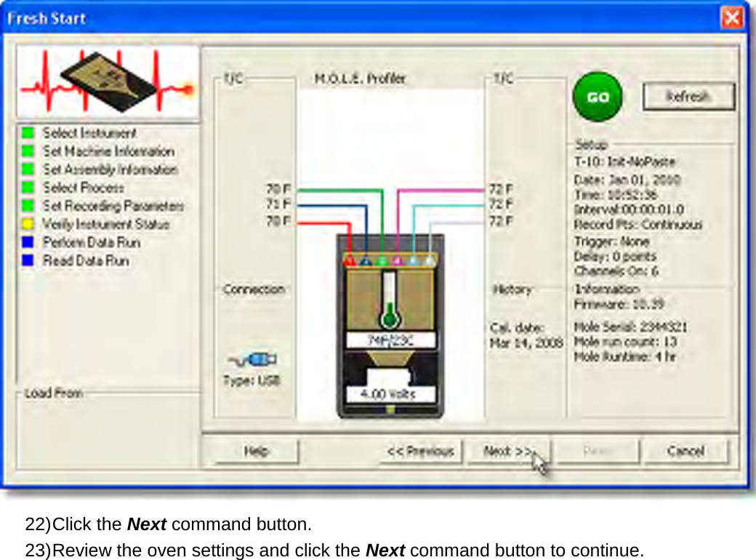Image resolution: width=756 pixels, height=560 pixels.
Task: Click the green thermometer icon on the profiler
Action: [389, 299]
